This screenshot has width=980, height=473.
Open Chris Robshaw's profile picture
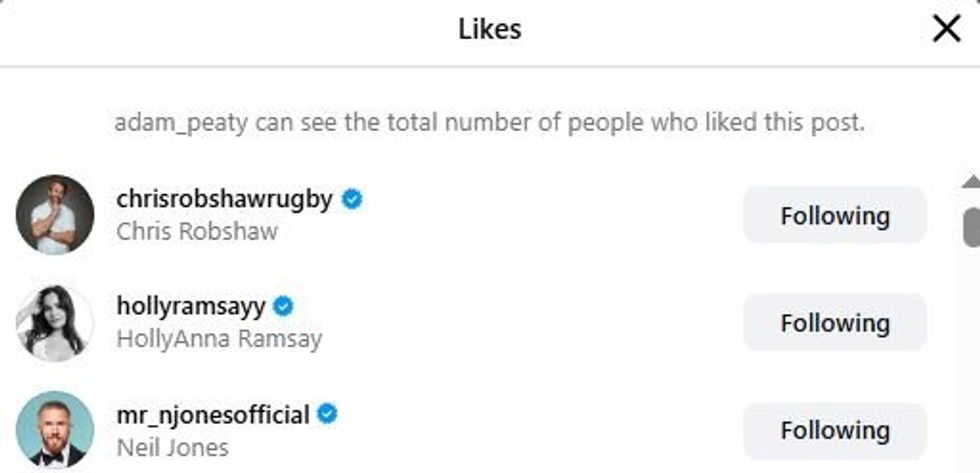[x=55, y=215]
